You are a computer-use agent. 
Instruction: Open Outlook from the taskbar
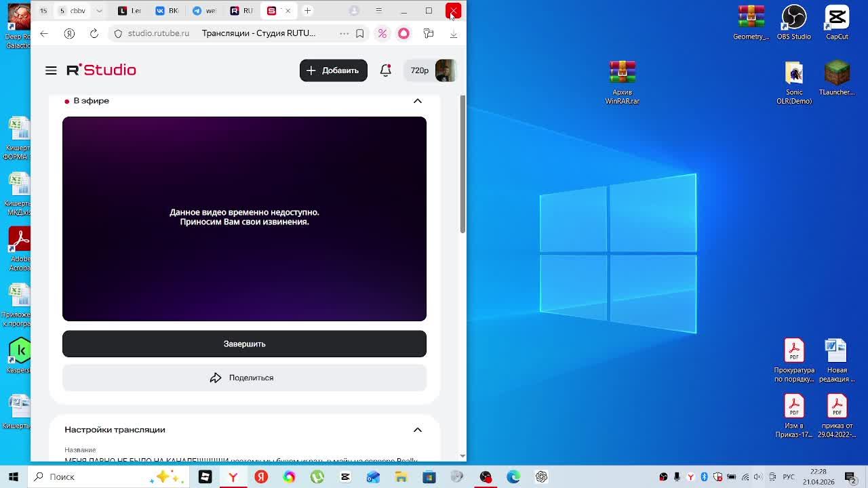(x=373, y=476)
